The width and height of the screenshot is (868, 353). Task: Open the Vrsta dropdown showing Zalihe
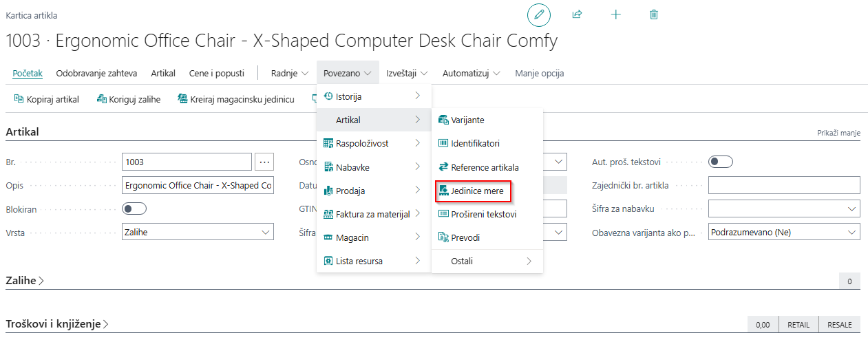198,232
